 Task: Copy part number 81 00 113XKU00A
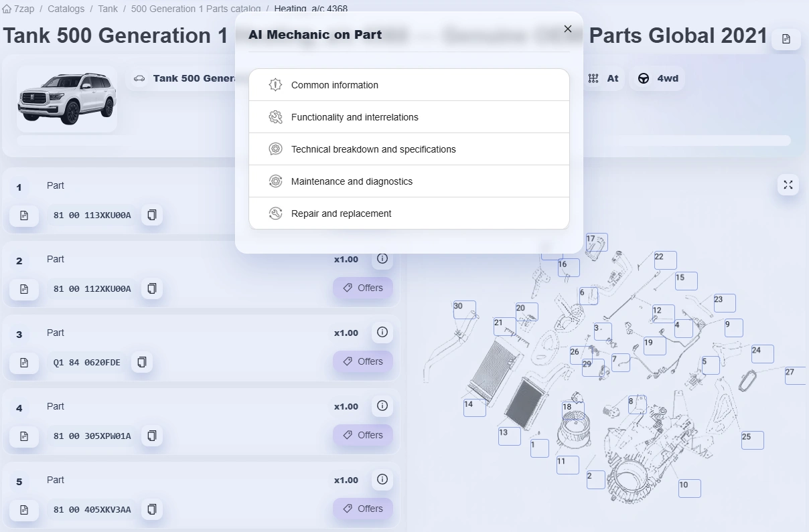point(152,215)
